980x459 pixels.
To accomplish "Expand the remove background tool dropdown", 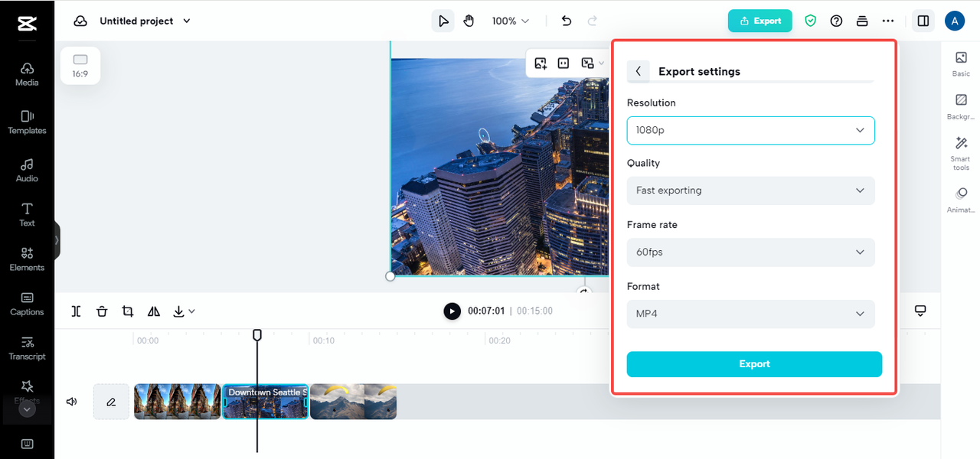I will point(601,63).
